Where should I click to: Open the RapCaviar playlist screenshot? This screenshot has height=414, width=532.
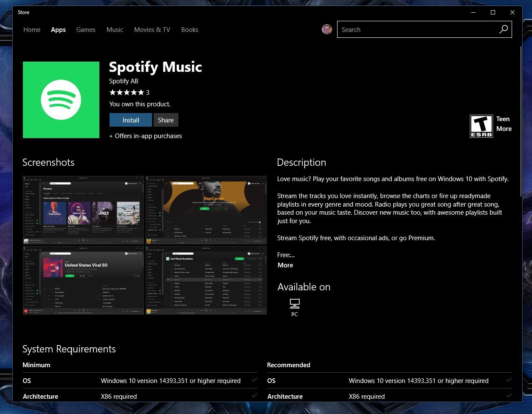(x=205, y=210)
